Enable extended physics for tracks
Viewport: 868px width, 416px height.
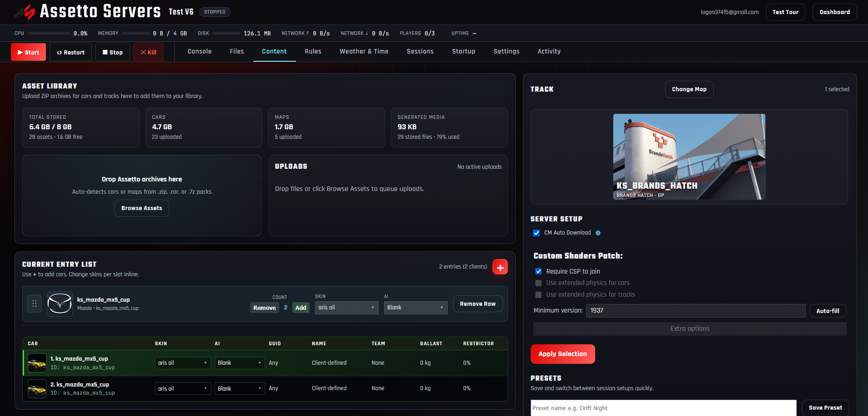538,295
